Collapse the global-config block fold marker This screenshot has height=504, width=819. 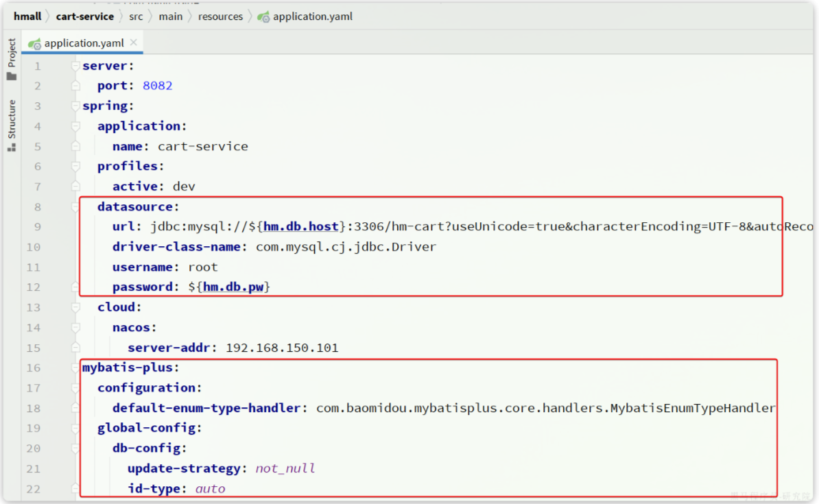[x=75, y=429]
